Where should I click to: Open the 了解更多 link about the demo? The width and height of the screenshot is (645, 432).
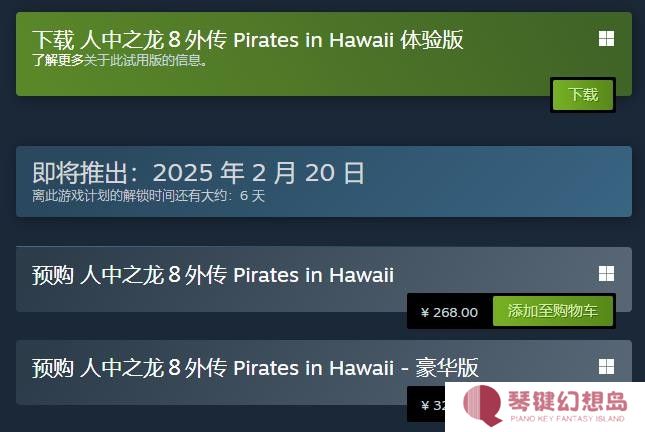coord(58,60)
